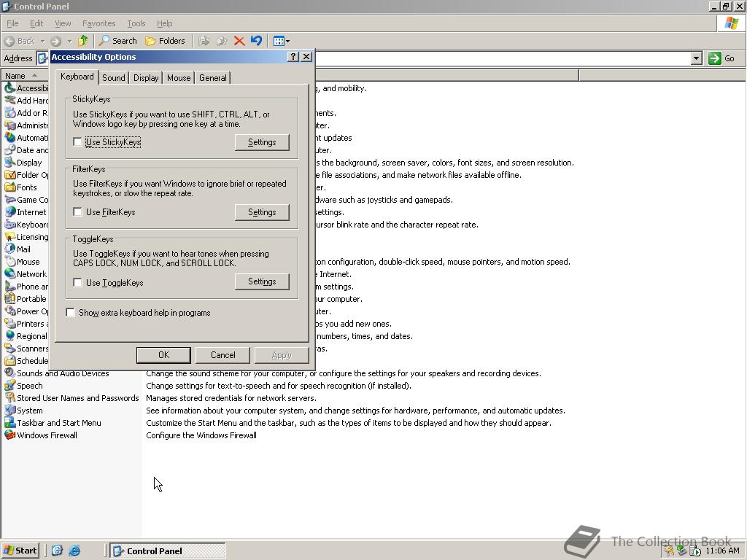Click the dialog's question mark help button
Viewport: 747px width, 560px height.
pos(293,57)
